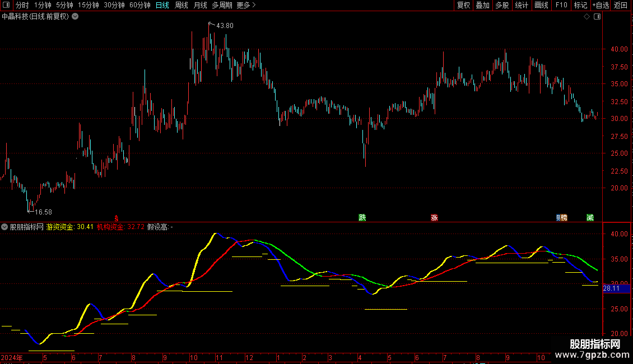This screenshot has height=364, width=633.
Task: Click the green 减 event marker
Action: point(590,218)
